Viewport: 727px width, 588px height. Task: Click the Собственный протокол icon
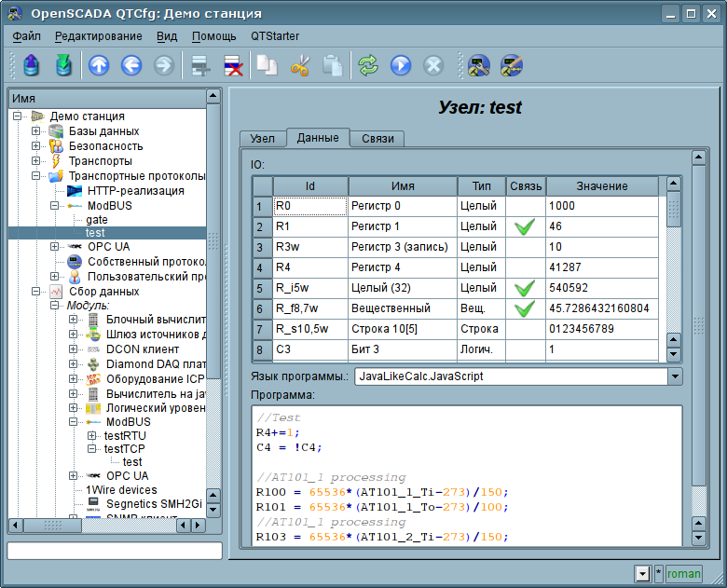(x=75, y=262)
